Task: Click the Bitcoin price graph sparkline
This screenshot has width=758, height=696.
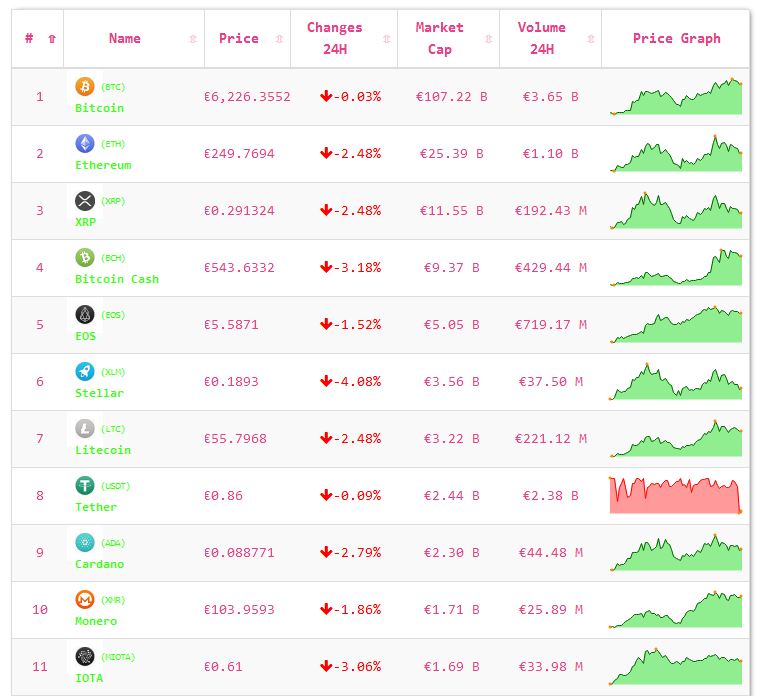Action: coord(675,97)
